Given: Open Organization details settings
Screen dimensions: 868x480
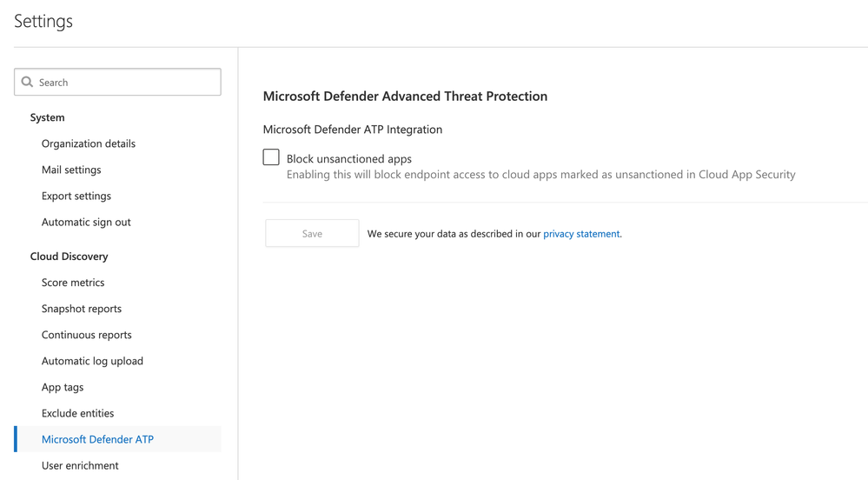Looking at the screenshot, I should point(89,143).
